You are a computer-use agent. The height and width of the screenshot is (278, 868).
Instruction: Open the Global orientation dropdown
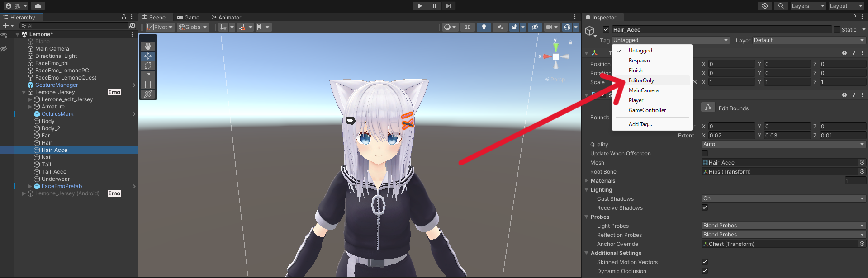tap(193, 27)
